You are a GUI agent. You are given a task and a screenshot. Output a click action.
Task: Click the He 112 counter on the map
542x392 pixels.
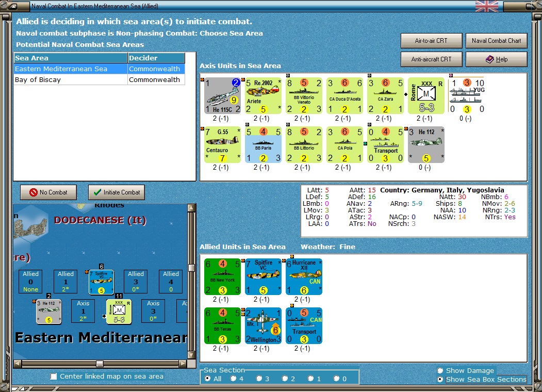49,312
